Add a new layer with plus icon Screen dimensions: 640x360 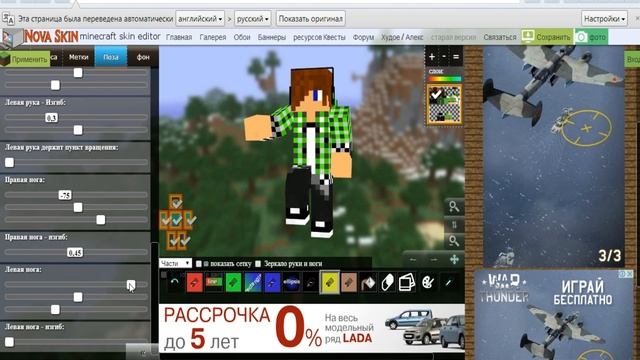pos(432,57)
